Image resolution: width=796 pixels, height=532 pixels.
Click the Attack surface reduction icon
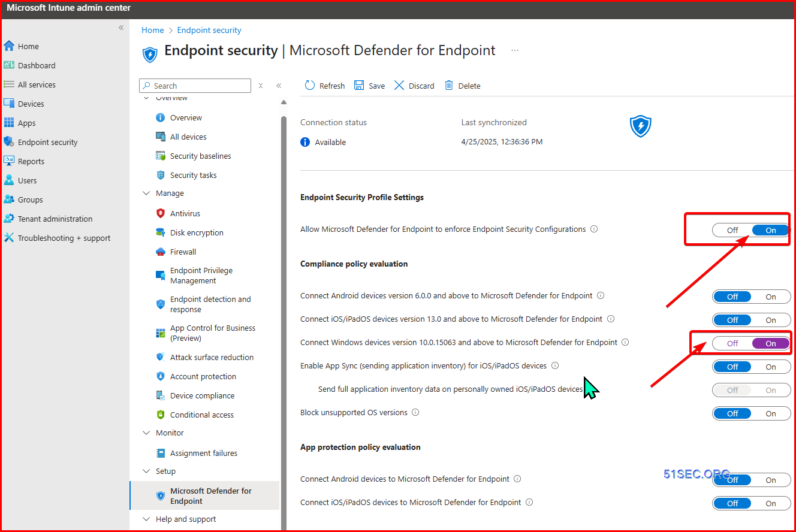(x=161, y=357)
